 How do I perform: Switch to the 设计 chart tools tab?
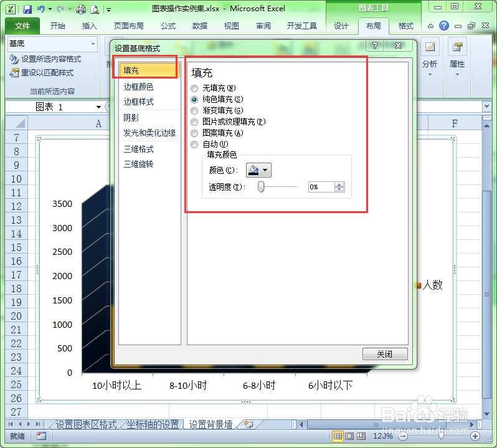[x=341, y=26]
